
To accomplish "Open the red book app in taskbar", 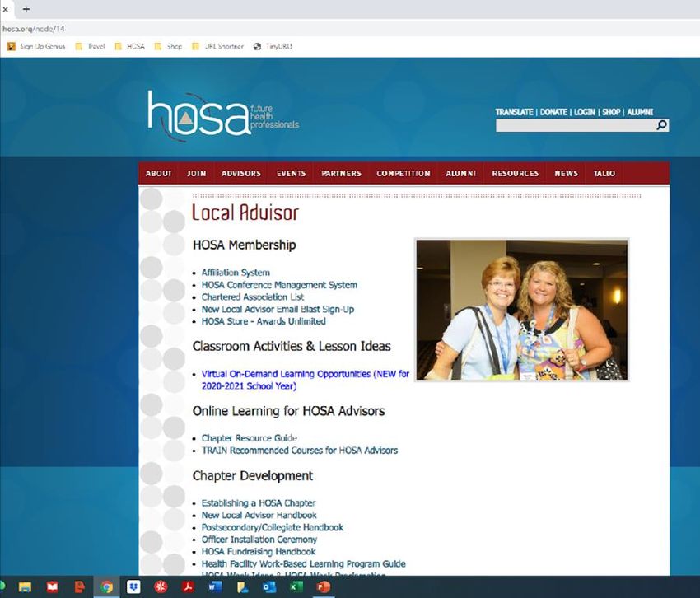I will click(52, 586).
